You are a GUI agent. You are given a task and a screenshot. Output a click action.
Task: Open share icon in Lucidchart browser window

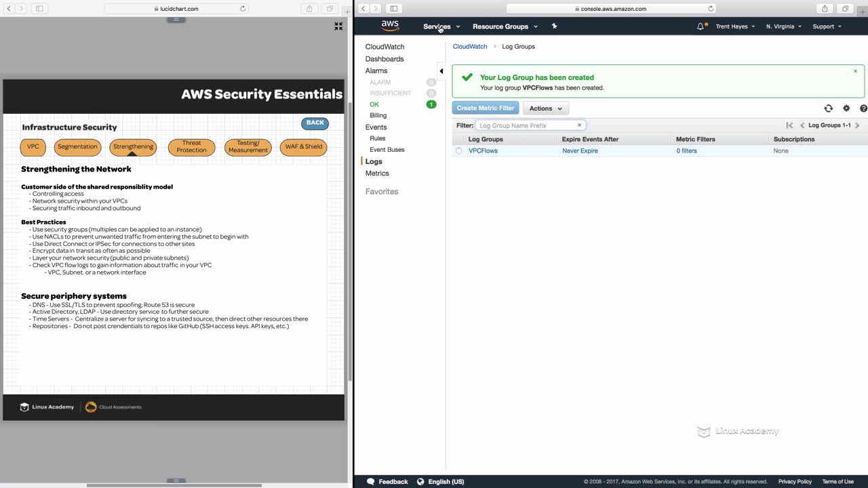[309, 9]
